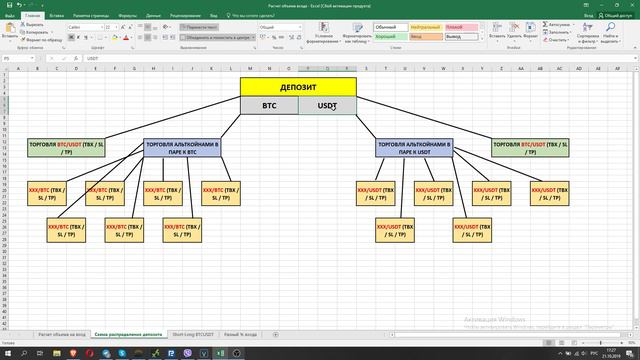640x360 pixels.
Task: Insert cells via Вставить in Cells group
Action: pos(497,31)
